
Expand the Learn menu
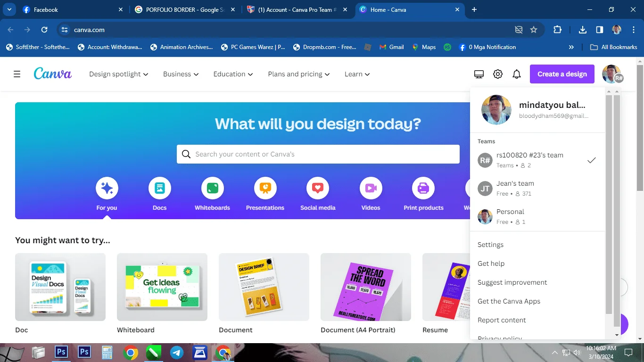click(357, 74)
